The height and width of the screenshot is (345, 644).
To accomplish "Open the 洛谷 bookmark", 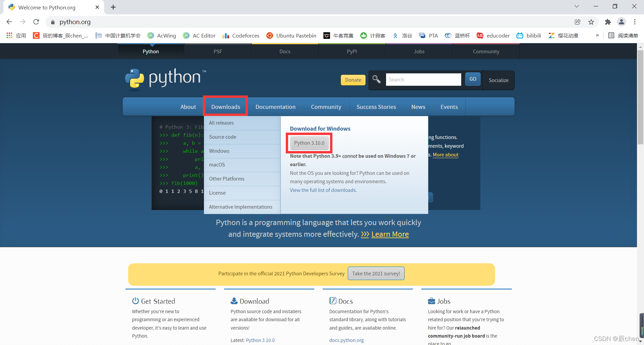I will click(x=402, y=36).
